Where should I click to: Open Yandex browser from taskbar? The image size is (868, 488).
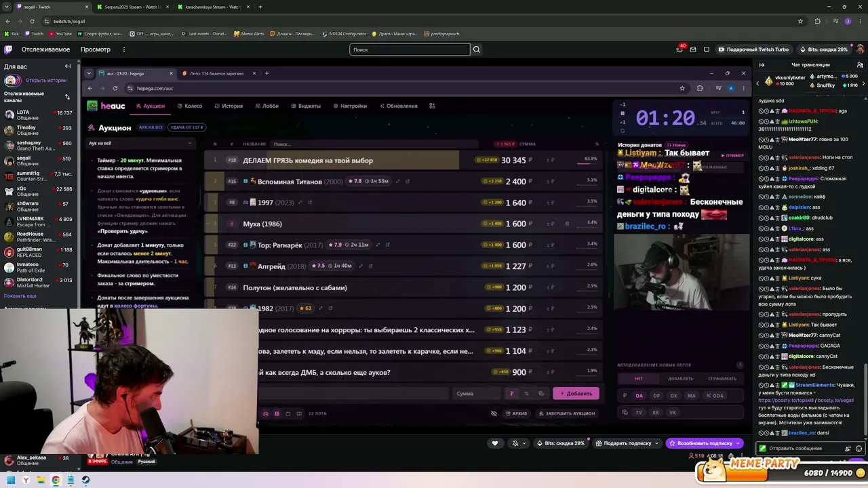(26, 480)
